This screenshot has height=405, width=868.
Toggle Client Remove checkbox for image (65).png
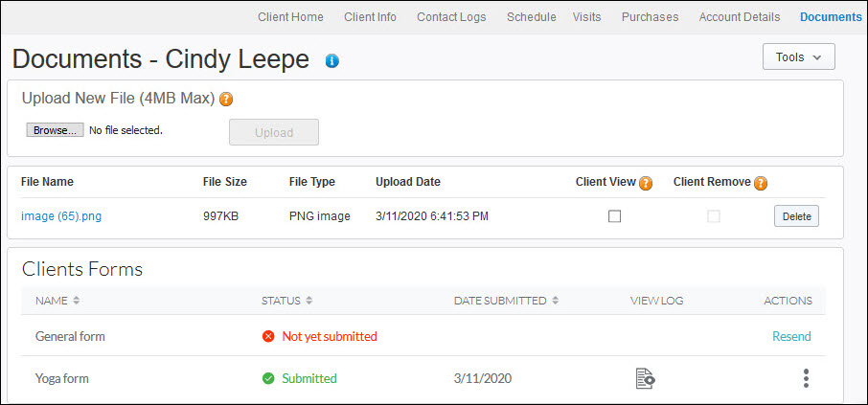coord(713,216)
